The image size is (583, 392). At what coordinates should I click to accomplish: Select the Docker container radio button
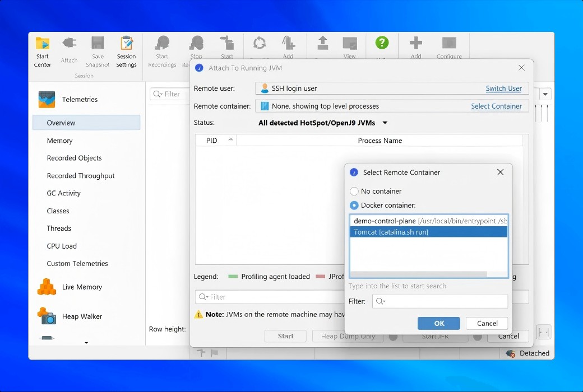354,205
